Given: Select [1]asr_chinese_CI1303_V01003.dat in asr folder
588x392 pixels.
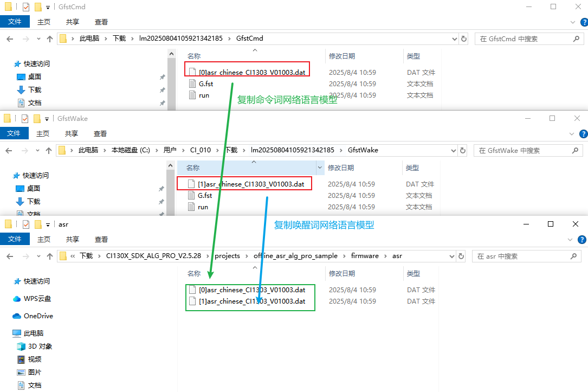Looking at the screenshot, I should (252, 301).
